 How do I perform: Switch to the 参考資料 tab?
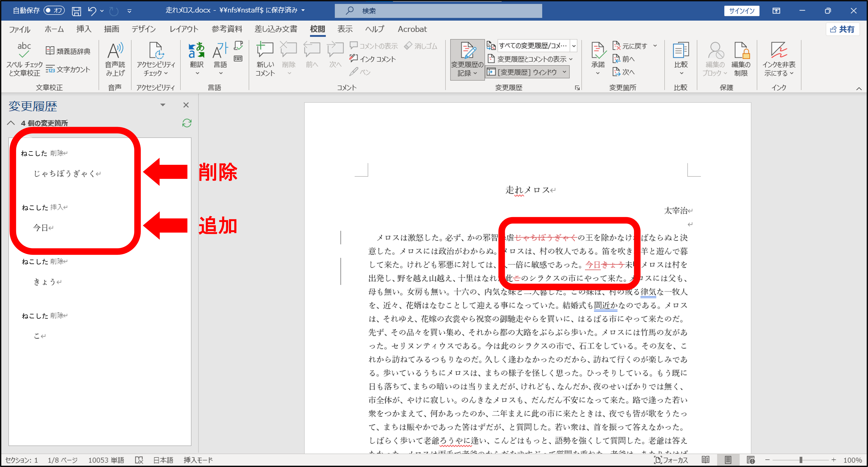pos(227,29)
